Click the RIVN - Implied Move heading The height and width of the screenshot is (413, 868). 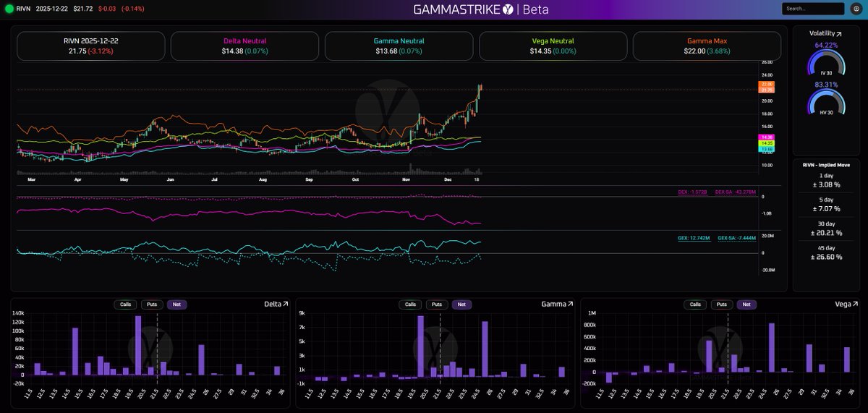click(x=826, y=164)
